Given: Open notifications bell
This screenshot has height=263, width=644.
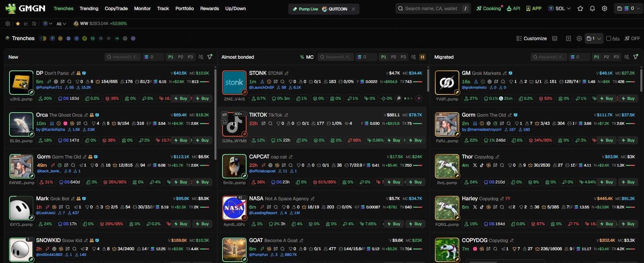Looking at the screenshot, I should 592,8.
